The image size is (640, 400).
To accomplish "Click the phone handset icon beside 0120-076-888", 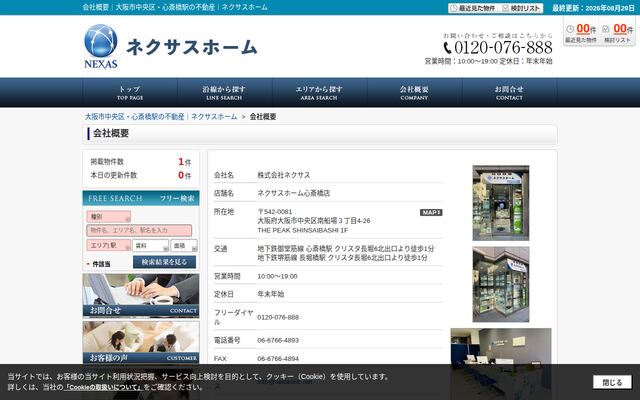I will point(448,48).
